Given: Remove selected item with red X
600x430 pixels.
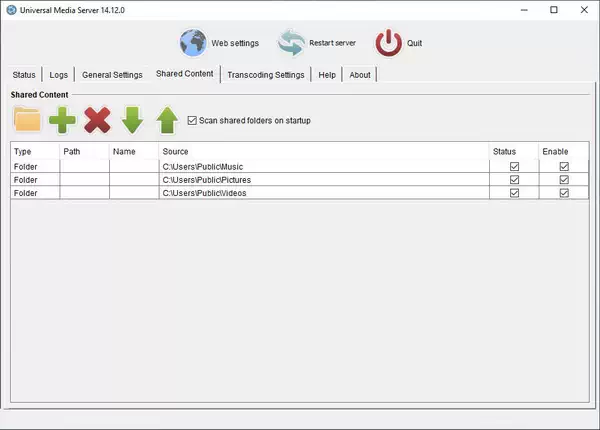Looking at the screenshot, I should (x=98, y=120).
